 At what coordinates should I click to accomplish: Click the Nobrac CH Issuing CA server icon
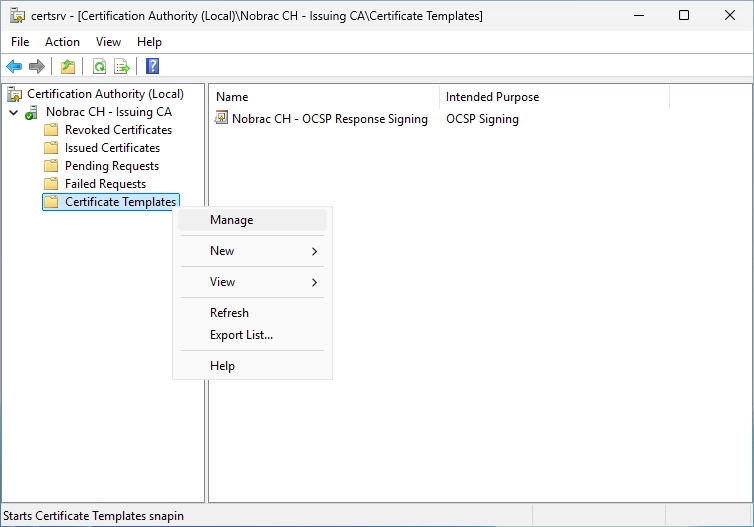tap(32, 112)
